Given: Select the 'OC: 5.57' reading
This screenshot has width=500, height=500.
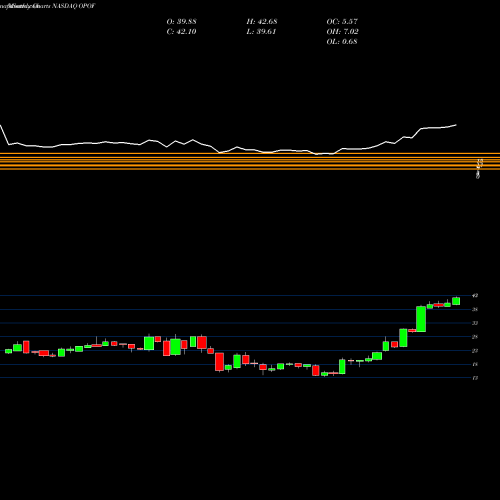Looking at the screenshot, I should pos(342,21).
